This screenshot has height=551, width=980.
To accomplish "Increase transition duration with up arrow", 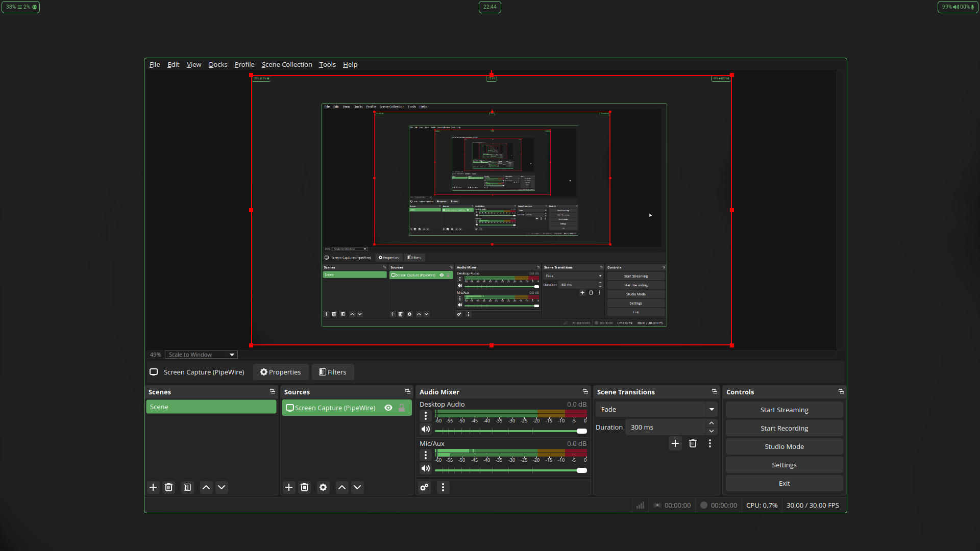I will click(x=712, y=423).
